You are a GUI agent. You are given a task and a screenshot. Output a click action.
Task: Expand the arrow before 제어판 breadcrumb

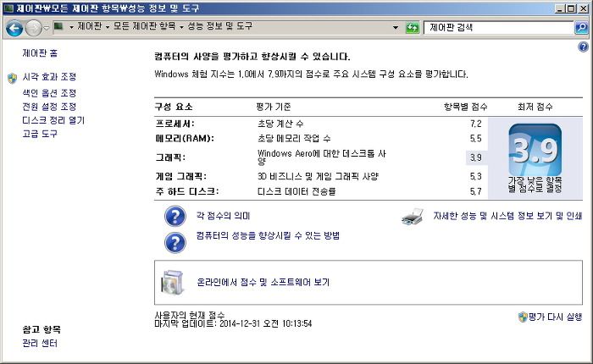[x=71, y=27]
